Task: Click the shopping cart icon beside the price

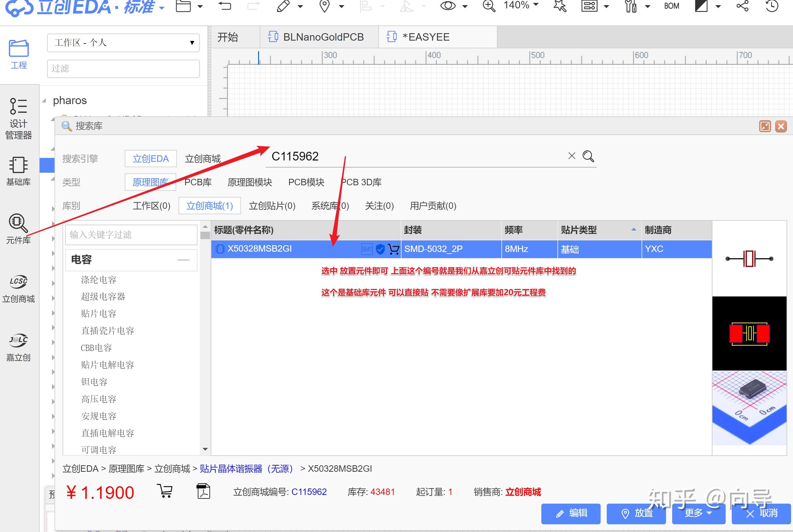Action: (x=165, y=491)
